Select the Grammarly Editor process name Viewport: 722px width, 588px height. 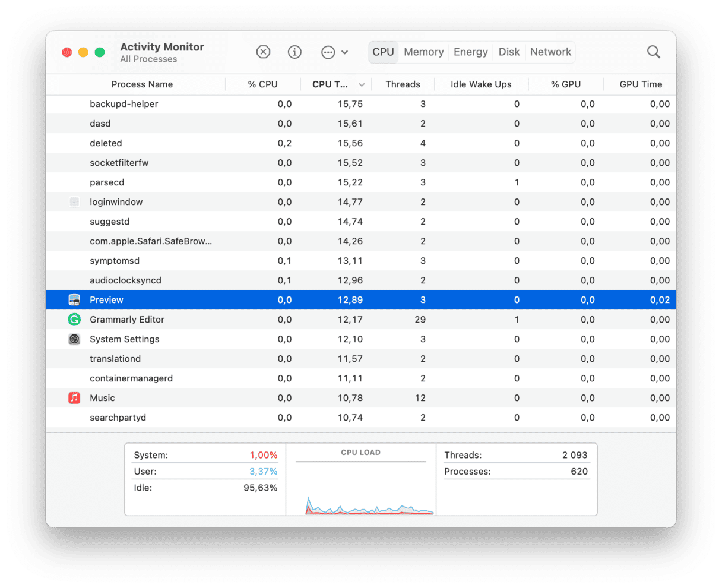coord(127,320)
